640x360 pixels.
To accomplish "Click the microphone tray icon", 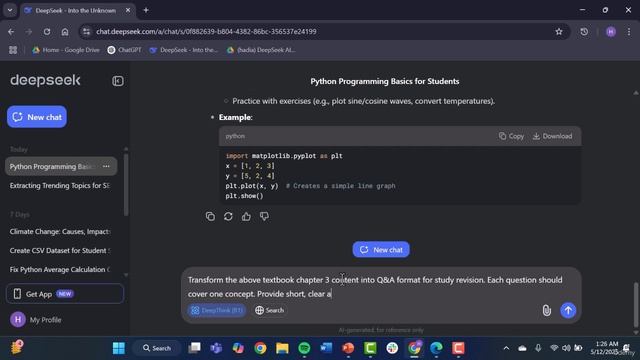I will click(x=538, y=348).
